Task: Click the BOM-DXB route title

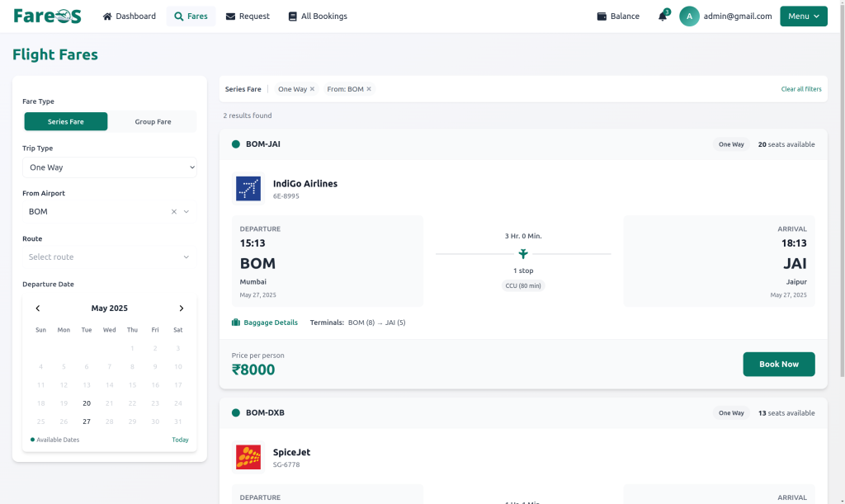Action: pyautogui.click(x=265, y=412)
